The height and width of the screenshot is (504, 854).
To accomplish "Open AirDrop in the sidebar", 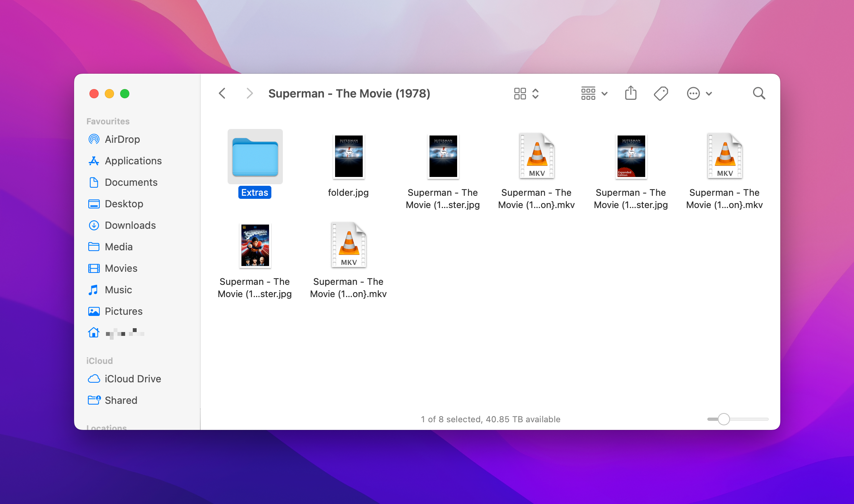I will click(x=122, y=139).
